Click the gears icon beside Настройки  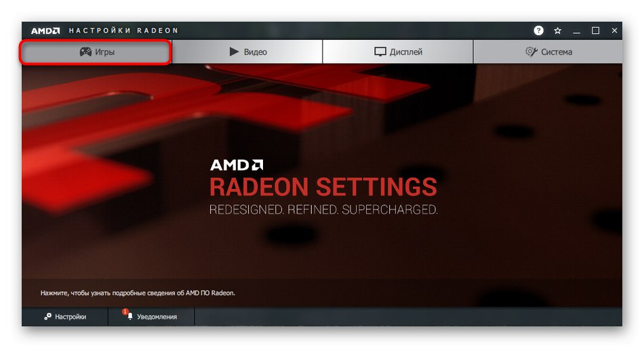(x=47, y=316)
